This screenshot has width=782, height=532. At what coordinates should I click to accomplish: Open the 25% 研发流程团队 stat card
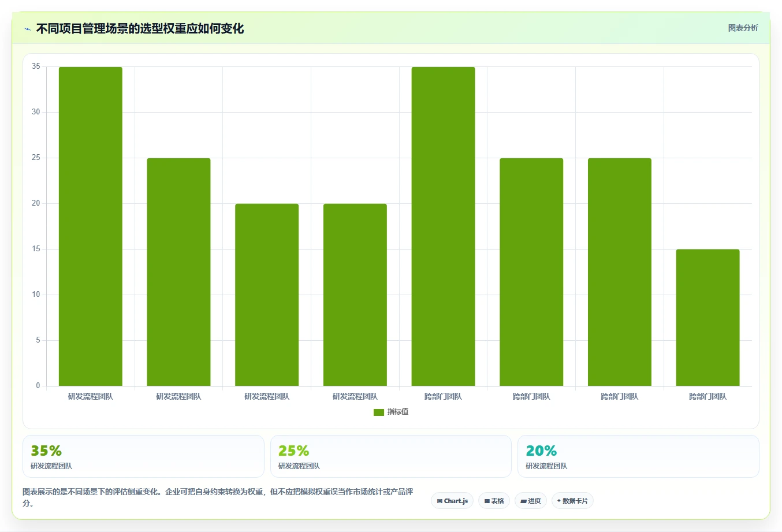pyautogui.click(x=391, y=456)
